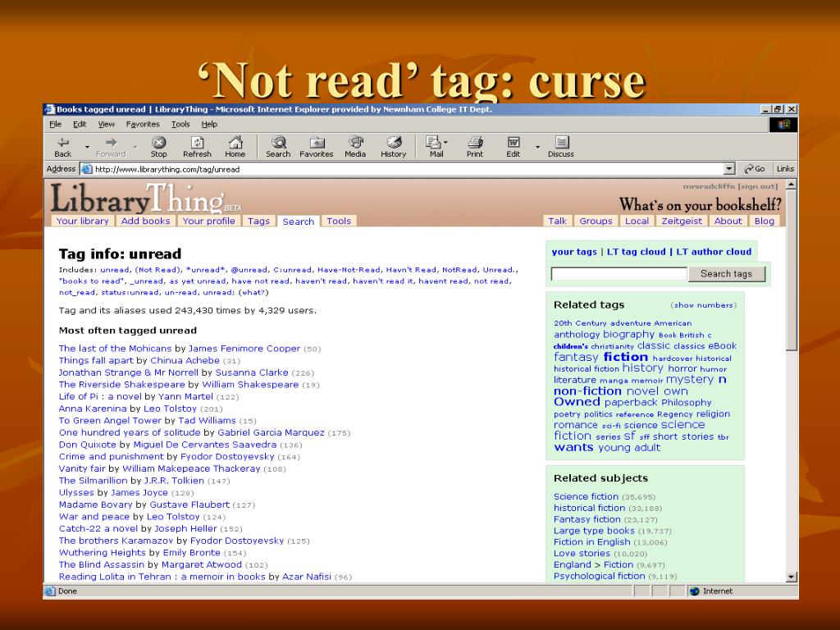The width and height of the screenshot is (840, 630).
Task: Open the File menu
Action: pyautogui.click(x=55, y=125)
